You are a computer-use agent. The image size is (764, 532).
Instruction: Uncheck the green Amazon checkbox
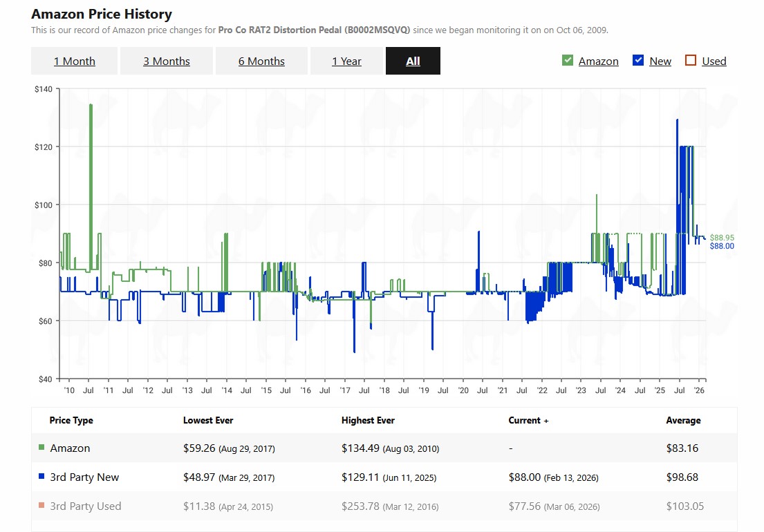tap(567, 60)
